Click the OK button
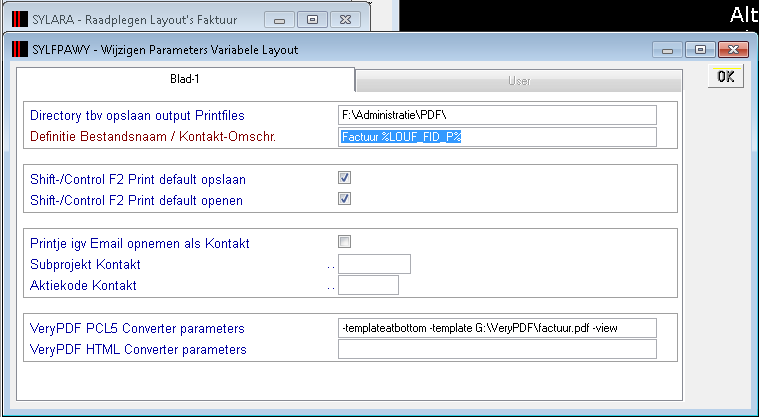Screen dimensions: 759x417 [726, 77]
